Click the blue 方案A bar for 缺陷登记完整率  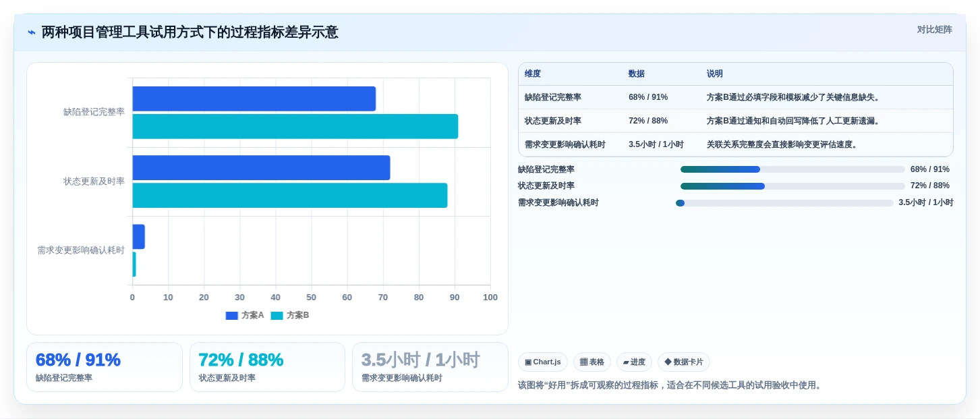coord(254,99)
